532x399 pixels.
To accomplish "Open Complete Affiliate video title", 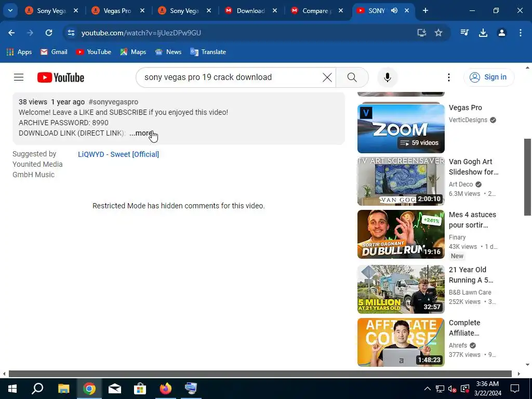I will [x=464, y=328].
